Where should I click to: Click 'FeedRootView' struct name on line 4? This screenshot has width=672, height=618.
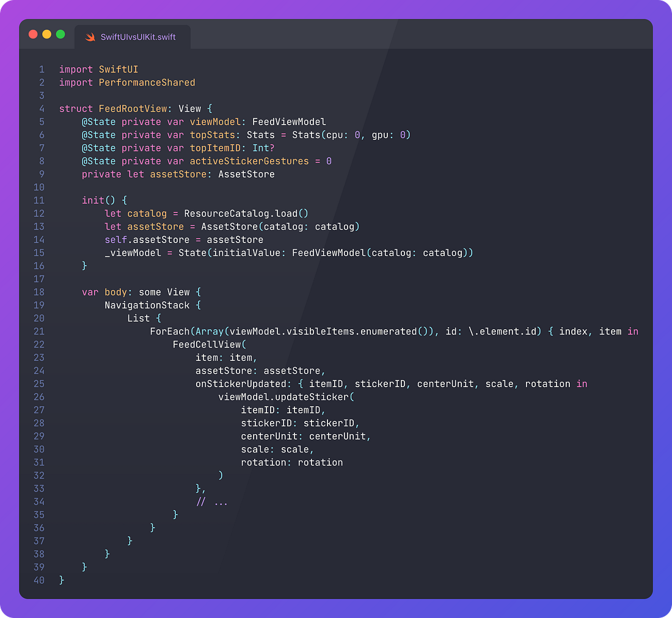click(133, 109)
